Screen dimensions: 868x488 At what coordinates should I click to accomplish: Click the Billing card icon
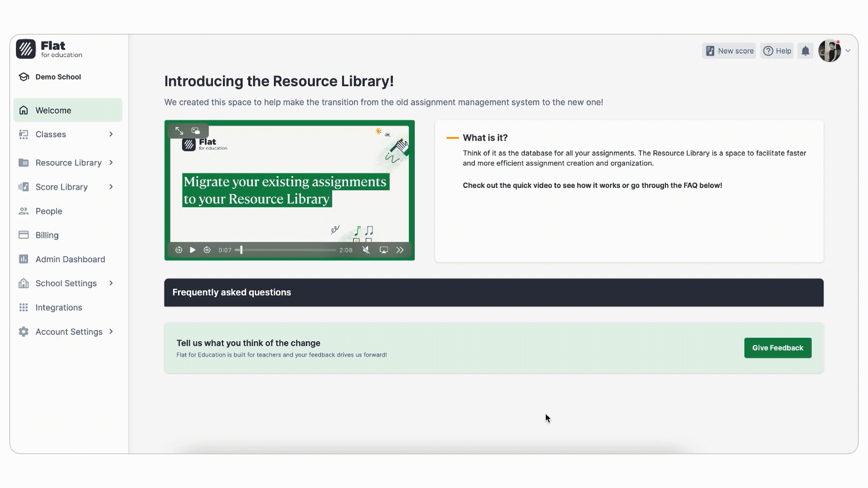(24, 235)
